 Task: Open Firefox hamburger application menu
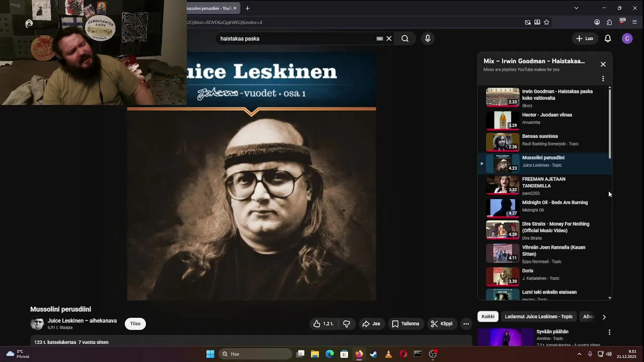pos(635,22)
